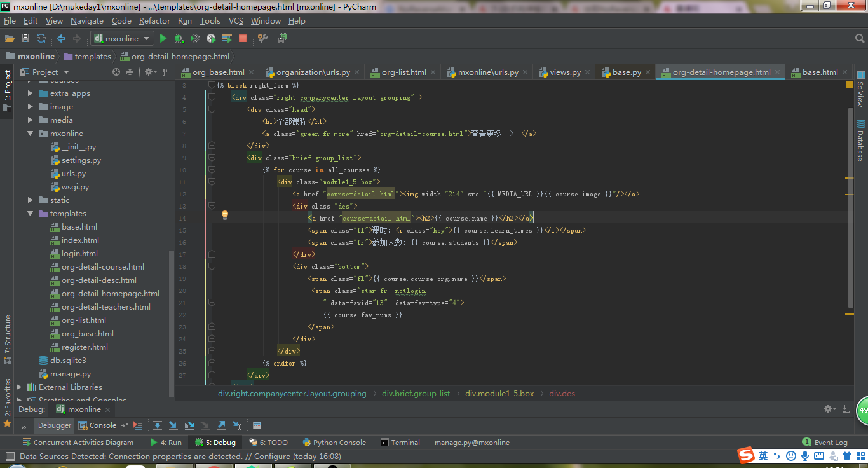The image size is (868, 468).
Task: Open the Event Log
Action: pyautogui.click(x=825, y=443)
